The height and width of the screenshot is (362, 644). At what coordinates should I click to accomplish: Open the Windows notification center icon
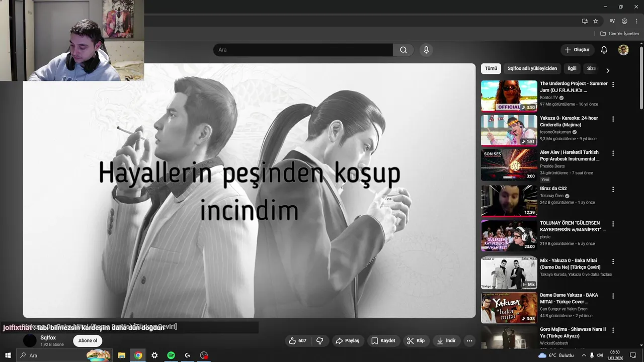[x=633, y=355]
